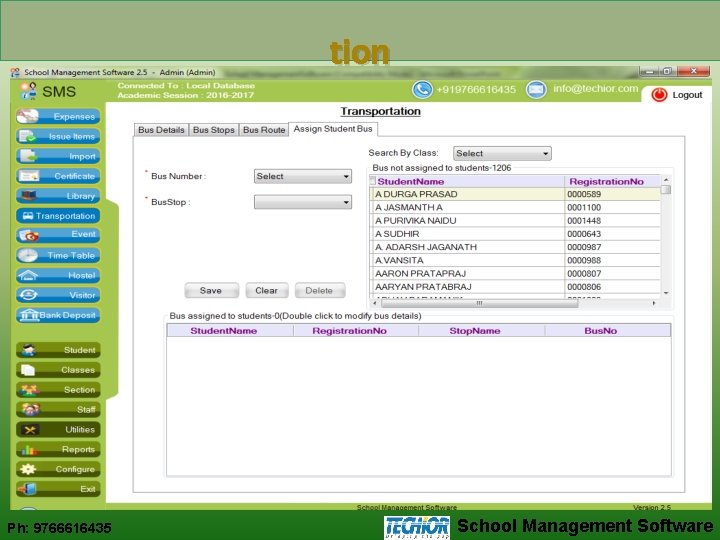Click the horizontal scrollbar thumb of student list
The height and width of the screenshot is (540, 720).
[x=479, y=303]
